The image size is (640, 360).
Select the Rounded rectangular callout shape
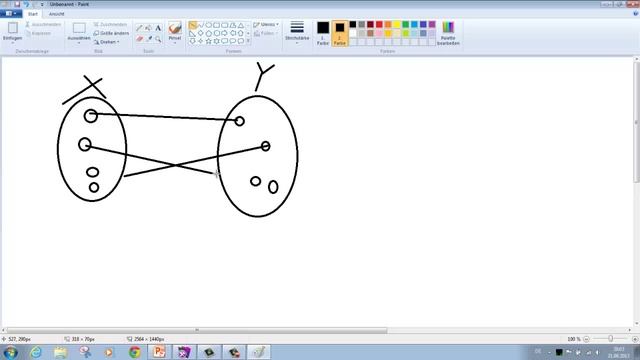224,41
